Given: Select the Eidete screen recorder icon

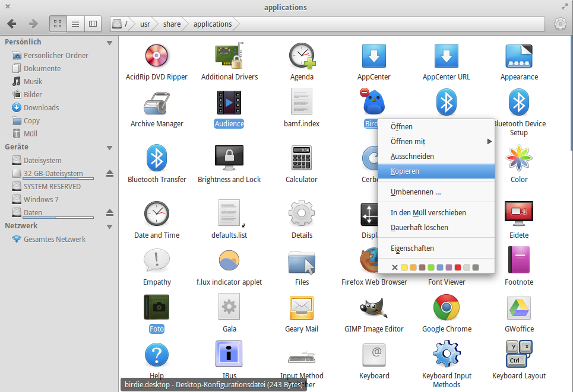Looking at the screenshot, I should (x=519, y=212).
